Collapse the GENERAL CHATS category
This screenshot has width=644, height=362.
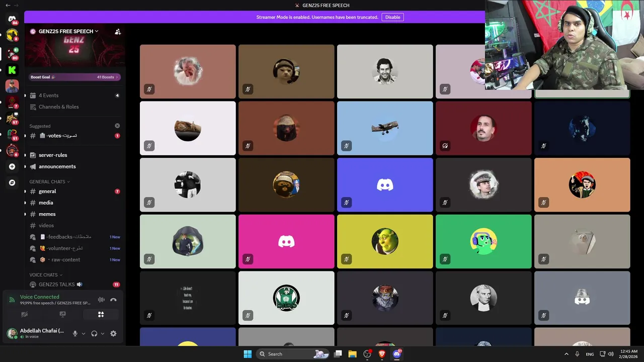[x=49, y=182]
